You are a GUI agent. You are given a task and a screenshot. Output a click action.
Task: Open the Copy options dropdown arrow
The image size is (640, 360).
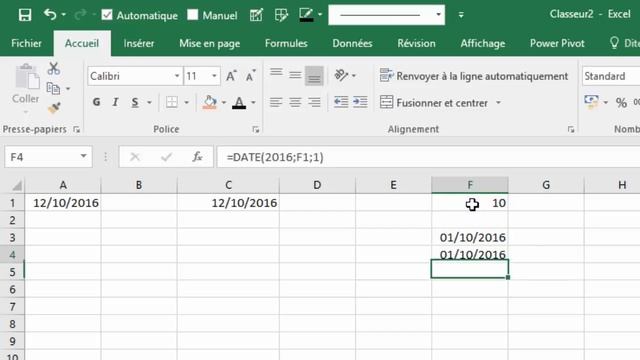[x=68, y=89]
